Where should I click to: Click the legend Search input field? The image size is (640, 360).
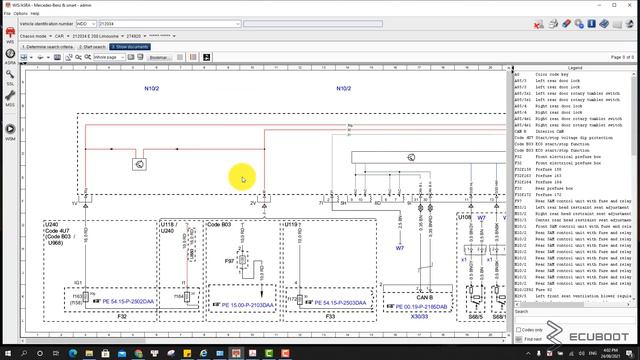point(575,319)
